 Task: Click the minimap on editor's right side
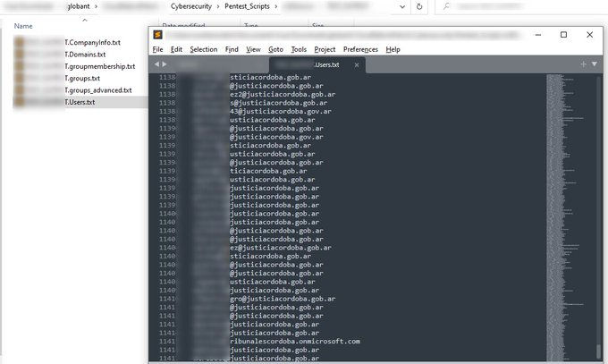[564, 217]
